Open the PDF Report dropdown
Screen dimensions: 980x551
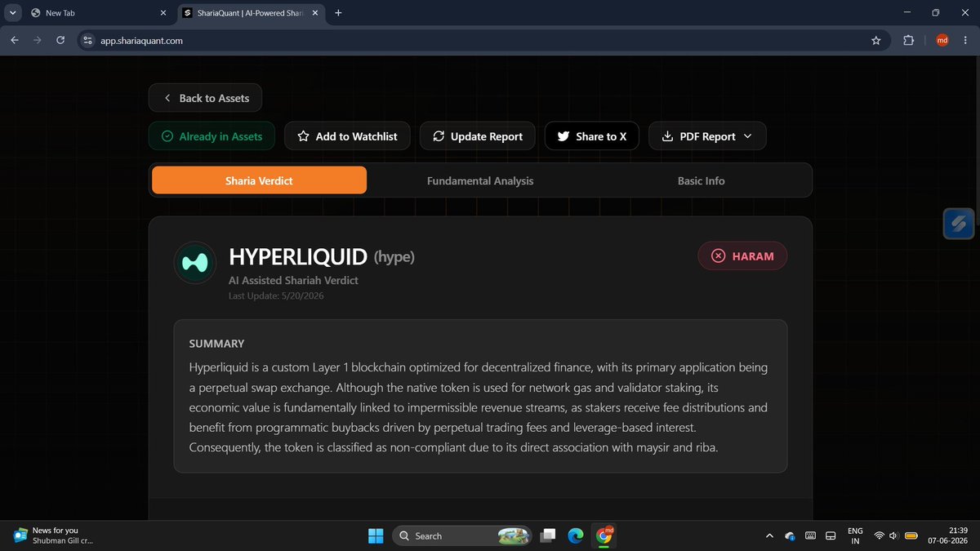click(707, 136)
